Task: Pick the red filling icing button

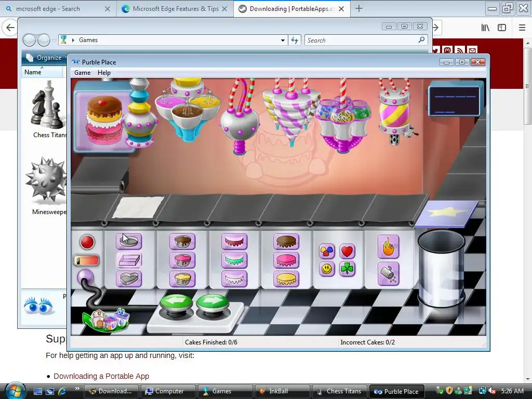Action: click(234, 241)
